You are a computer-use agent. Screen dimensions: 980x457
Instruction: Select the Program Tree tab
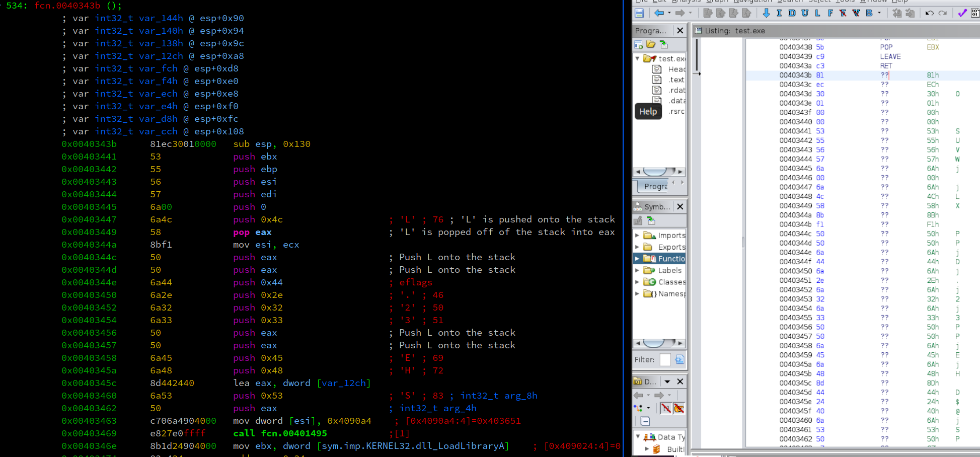point(655,186)
